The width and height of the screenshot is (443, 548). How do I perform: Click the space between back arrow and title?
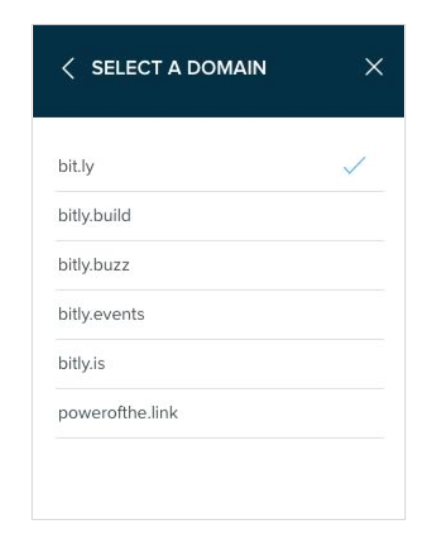click(83, 68)
